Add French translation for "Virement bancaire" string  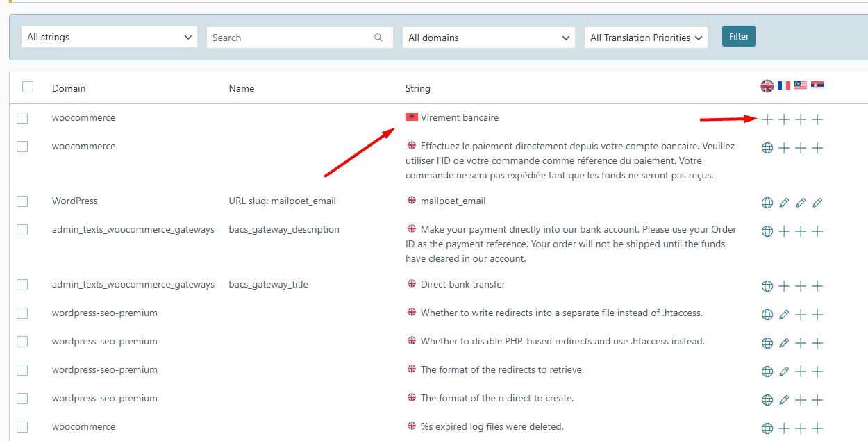(x=783, y=119)
